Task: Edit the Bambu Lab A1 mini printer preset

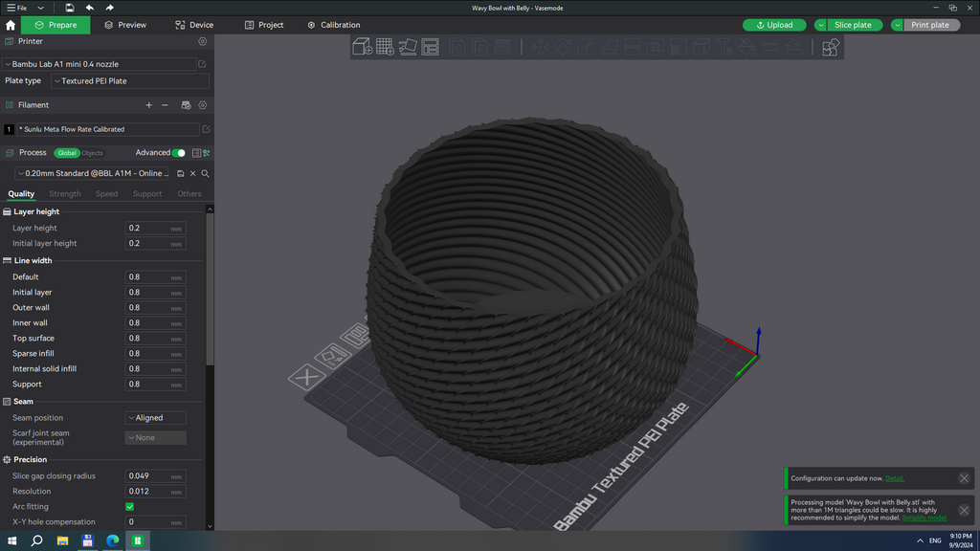Action: coord(202,64)
